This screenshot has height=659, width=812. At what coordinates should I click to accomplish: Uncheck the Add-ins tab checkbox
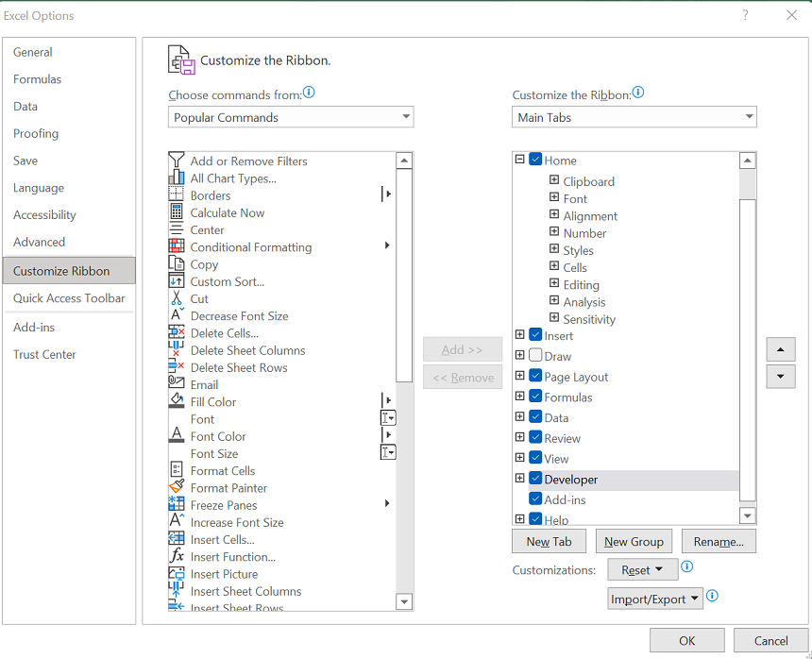pyautogui.click(x=535, y=498)
